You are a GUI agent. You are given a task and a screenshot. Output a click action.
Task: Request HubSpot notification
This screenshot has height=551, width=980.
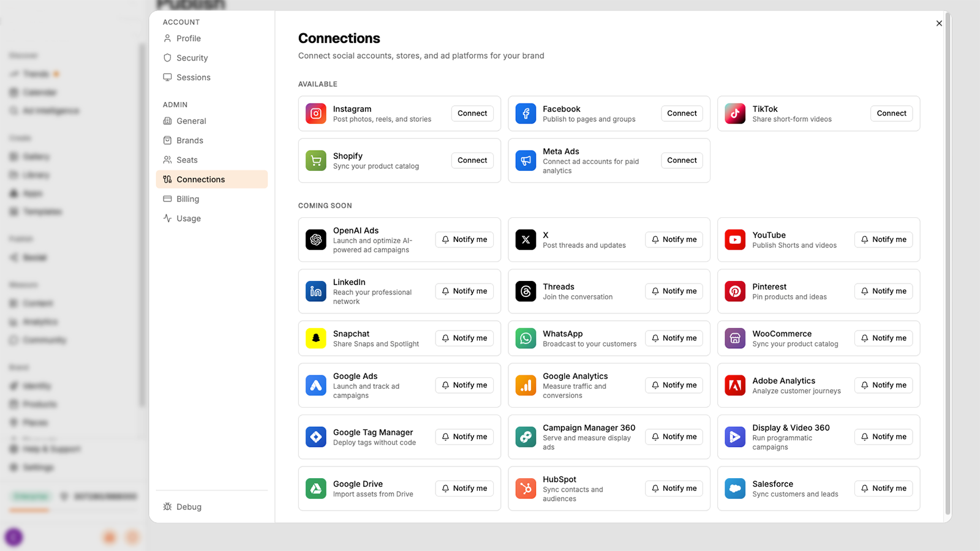pos(674,489)
